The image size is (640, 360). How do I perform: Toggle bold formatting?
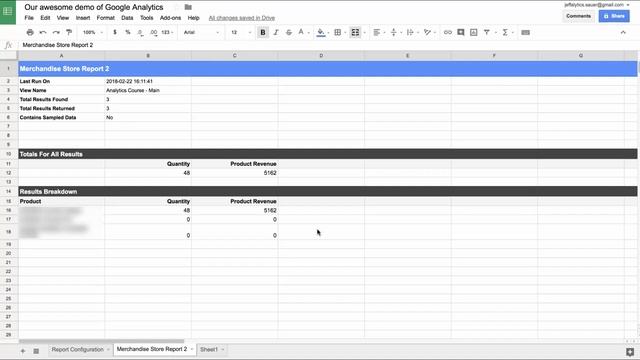pos(263,32)
